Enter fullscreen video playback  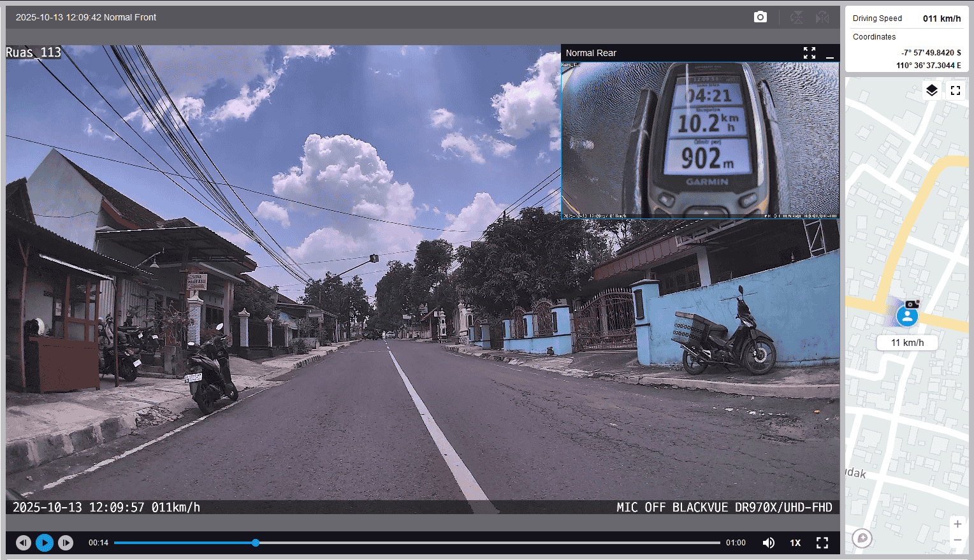822,543
